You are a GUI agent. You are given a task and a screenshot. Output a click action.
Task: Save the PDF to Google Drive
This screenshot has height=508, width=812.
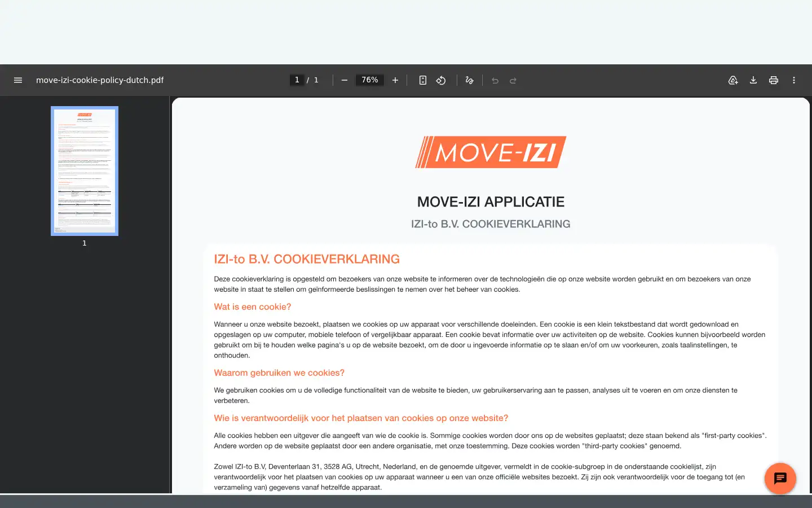point(733,80)
